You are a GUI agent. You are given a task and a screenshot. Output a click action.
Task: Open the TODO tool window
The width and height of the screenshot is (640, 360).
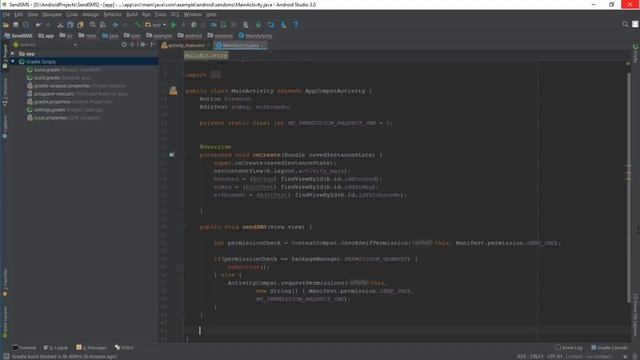pos(124,348)
